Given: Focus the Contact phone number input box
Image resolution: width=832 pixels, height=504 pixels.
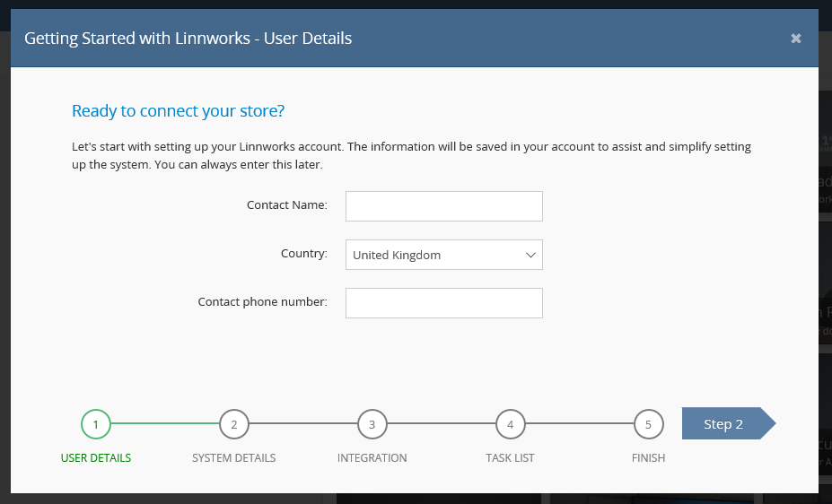Looking at the screenshot, I should [443, 303].
